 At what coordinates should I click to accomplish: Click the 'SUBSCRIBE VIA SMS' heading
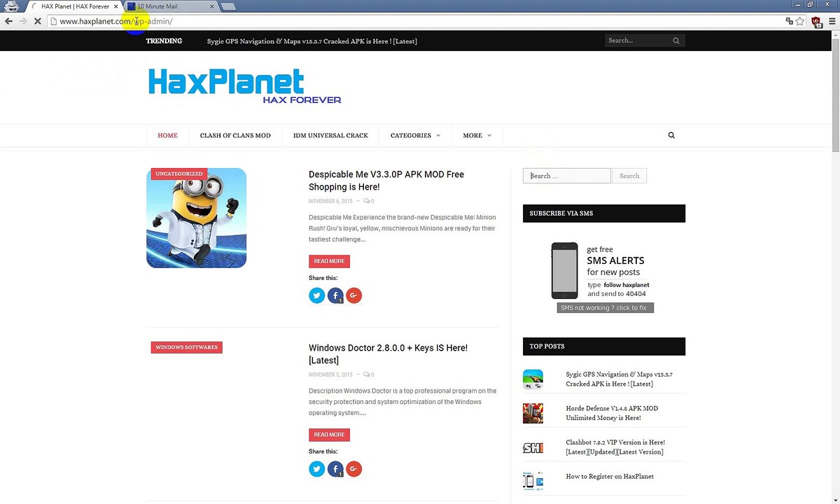561,213
